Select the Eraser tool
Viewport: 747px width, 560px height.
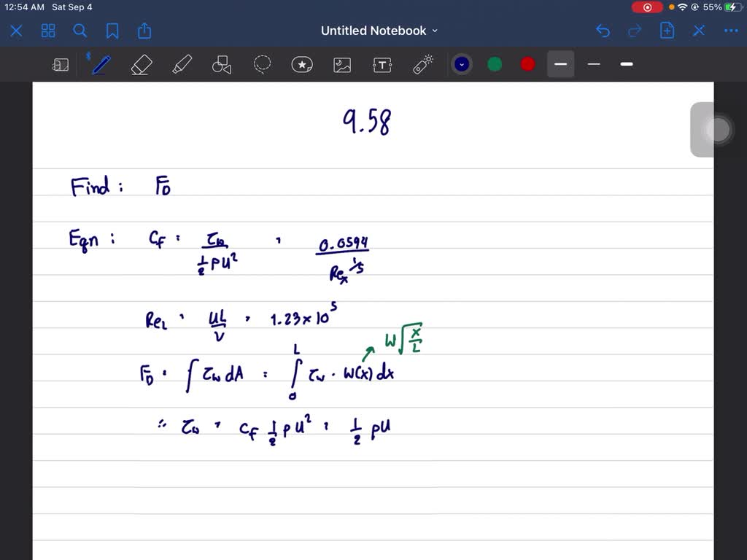pyautogui.click(x=141, y=64)
